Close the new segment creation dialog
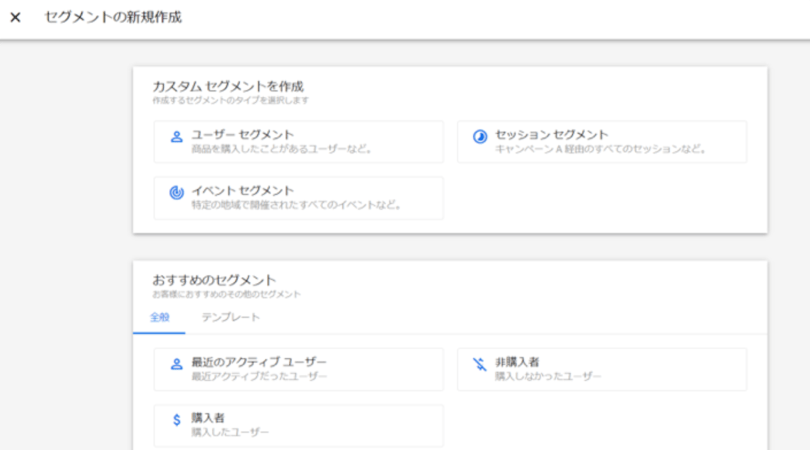This screenshot has height=450, width=810. pyautogui.click(x=15, y=18)
